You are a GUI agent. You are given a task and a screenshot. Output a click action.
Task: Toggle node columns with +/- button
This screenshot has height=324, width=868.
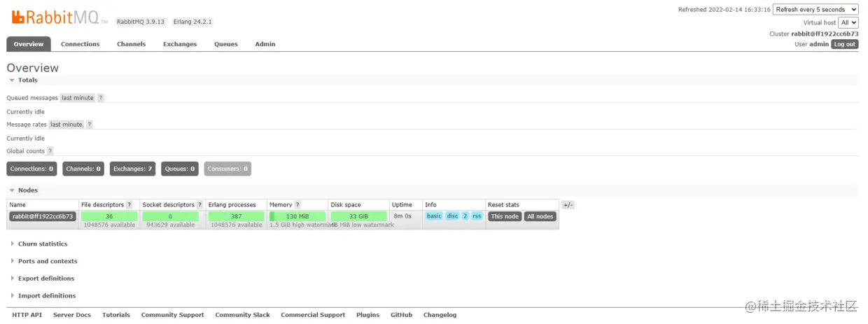tap(568, 205)
